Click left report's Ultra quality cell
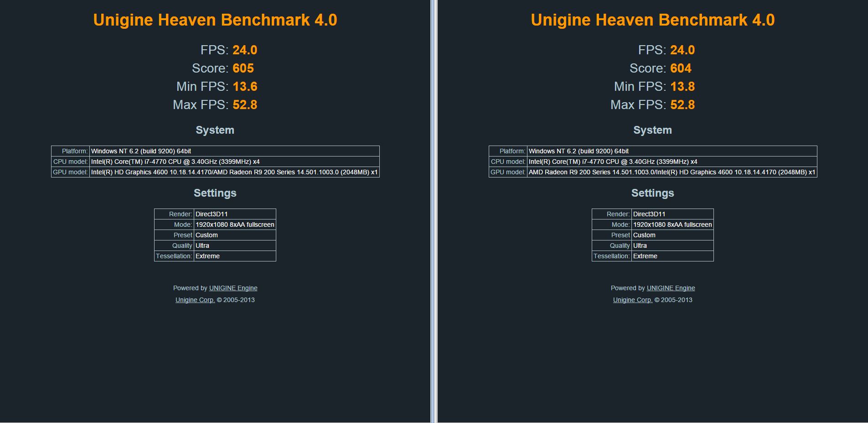This screenshot has height=423, width=868. click(x=235, y=245)
